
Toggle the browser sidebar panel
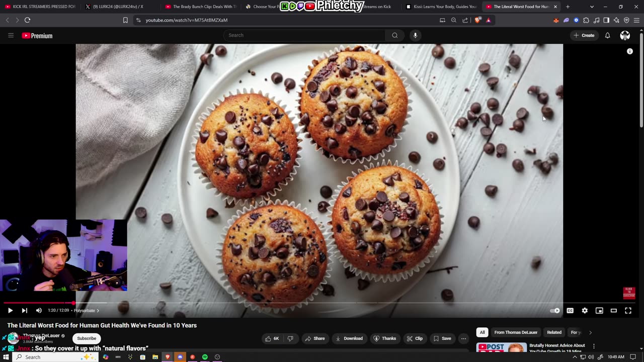[x=606, y=20]
